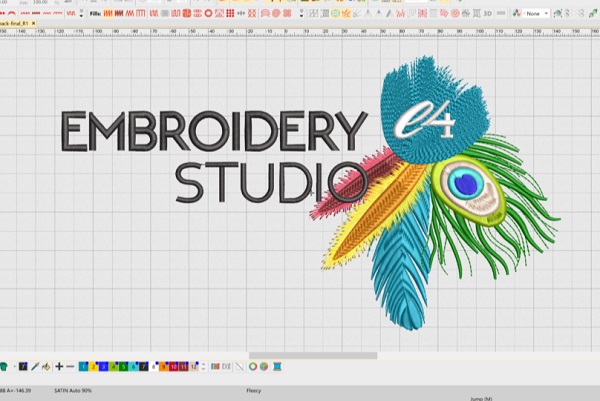Click the red concentric circles effect icon
Viewport: 600px width, 401px height.
[x=455, y=14]
